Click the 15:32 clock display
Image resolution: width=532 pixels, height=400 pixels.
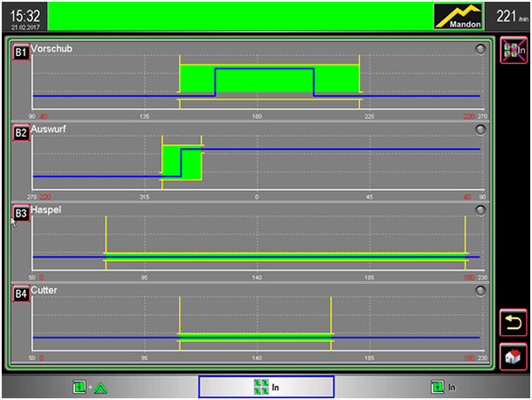pos(24,16)
